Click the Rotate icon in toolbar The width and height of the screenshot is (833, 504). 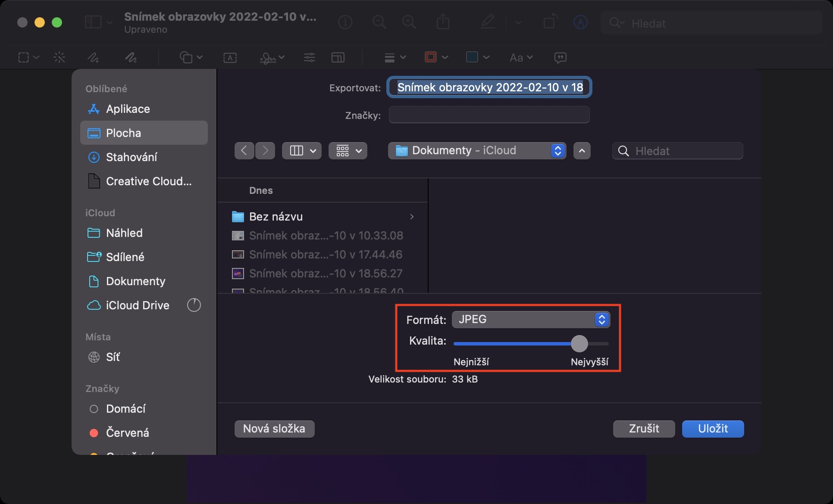tap(550, 22)
